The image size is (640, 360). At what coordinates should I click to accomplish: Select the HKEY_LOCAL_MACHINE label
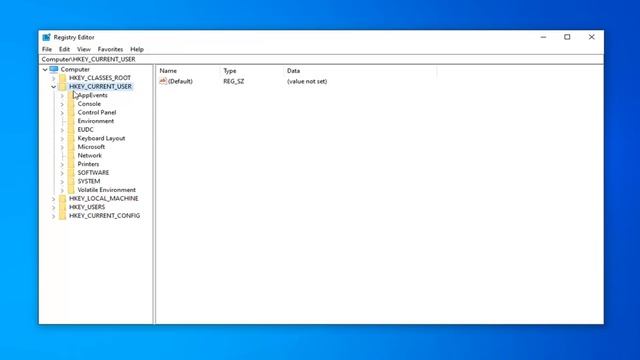pos(104,198)
